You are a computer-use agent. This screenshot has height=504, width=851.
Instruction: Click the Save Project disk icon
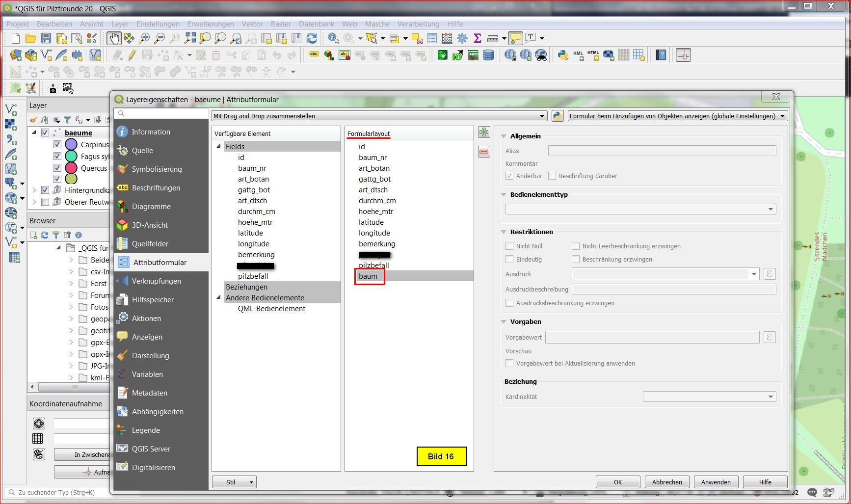pyautogui.click(x=46, y=38)
